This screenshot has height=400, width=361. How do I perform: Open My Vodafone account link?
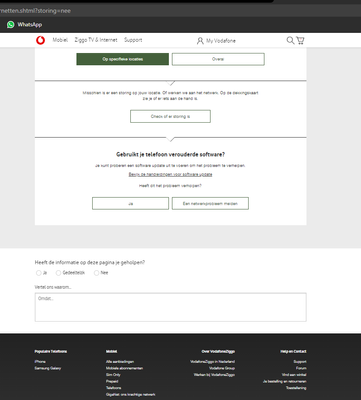click(x=221, y=41)
